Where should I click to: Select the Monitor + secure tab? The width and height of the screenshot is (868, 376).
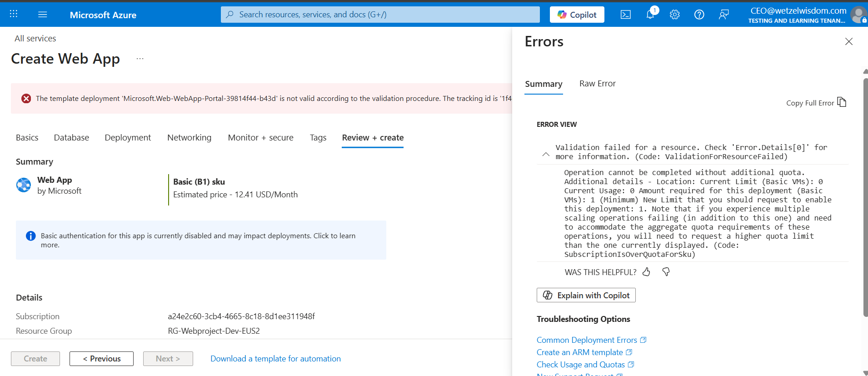point(260,138)
